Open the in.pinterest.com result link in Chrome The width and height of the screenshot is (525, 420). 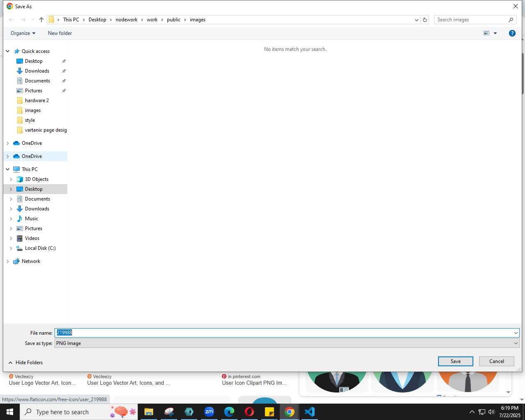(x=254, y=380)
